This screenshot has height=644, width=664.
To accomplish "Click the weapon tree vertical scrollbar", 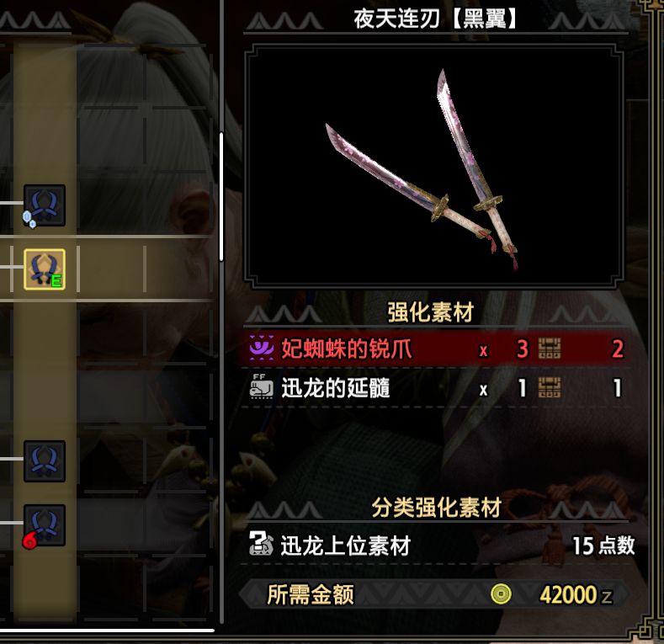I will tap(221, 197).
